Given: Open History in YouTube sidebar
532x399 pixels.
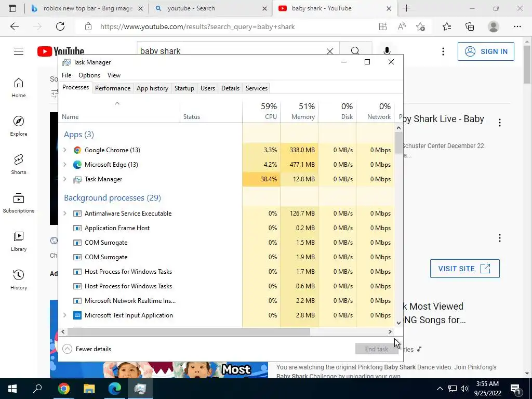Looking at the screenshot, I should pyautogui.click(x=19, y=279).
